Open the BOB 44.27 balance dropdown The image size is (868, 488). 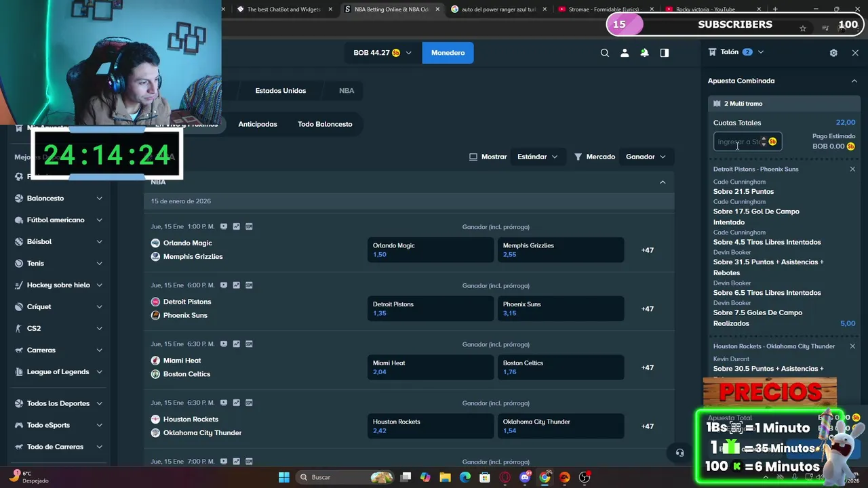click(x=382, y=53)
